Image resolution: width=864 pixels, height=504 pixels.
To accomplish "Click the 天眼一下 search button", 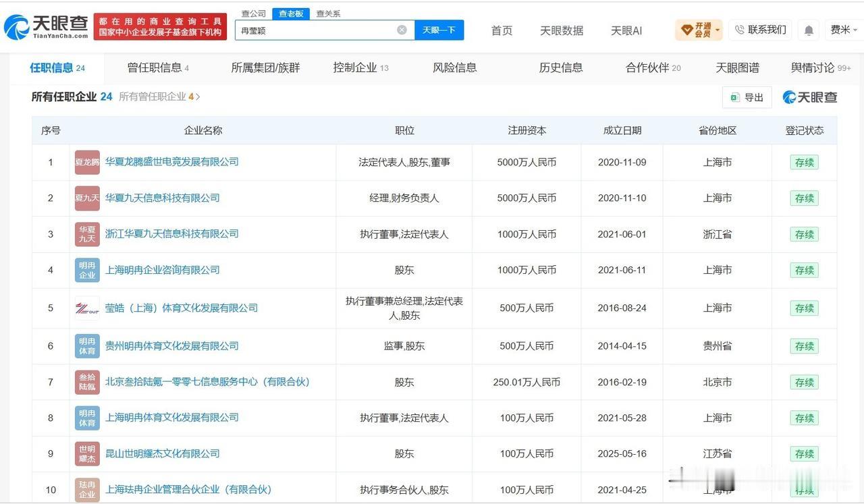I will click(x=439, y=30).
